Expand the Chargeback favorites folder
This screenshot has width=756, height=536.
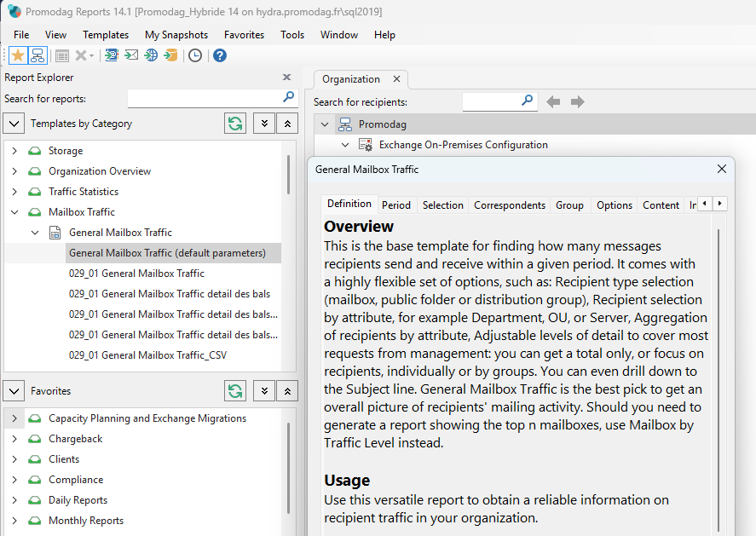(14, 439)
